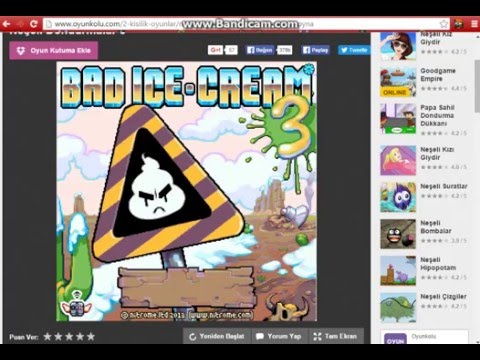Click the Neşeli Kızı Giydir title
Viewport: 480px width, 360px height.
(437, 153)
